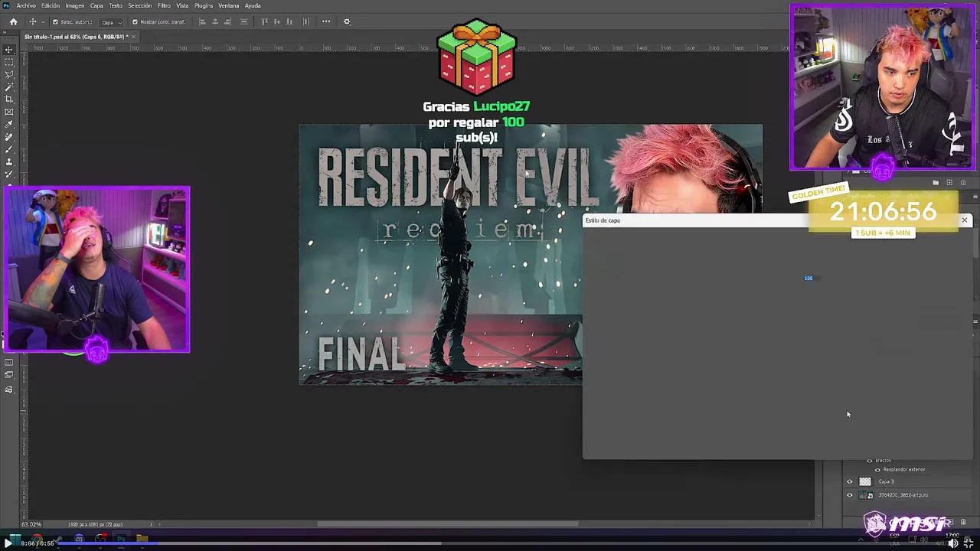Toggle the Selec. autom. checkbox
The image size is (980, 551).
[55, 21]
